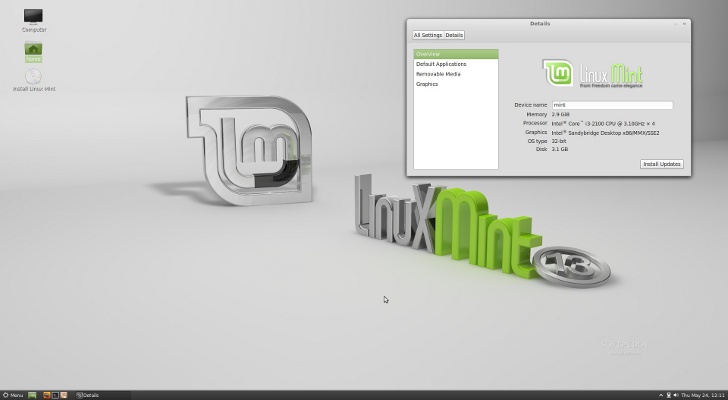Click the Linux Mint logo in the Details window

click(x=592, y=73)
